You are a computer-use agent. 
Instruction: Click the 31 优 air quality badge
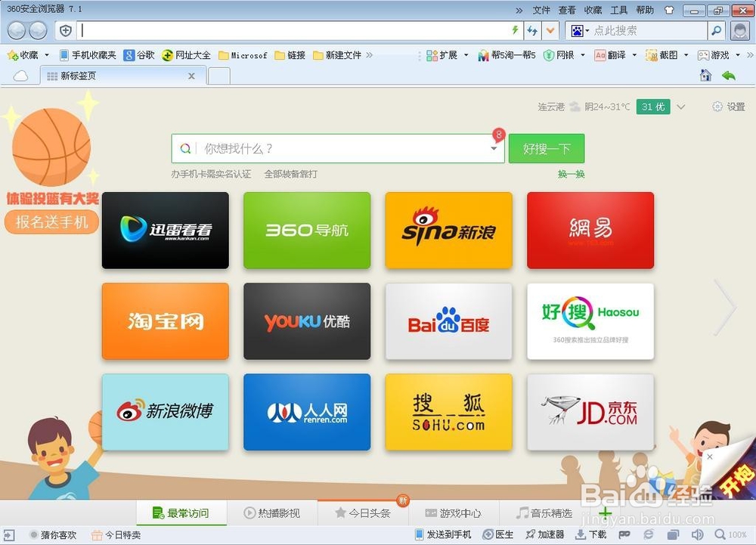pyautogui.click(x=653, y=107)
